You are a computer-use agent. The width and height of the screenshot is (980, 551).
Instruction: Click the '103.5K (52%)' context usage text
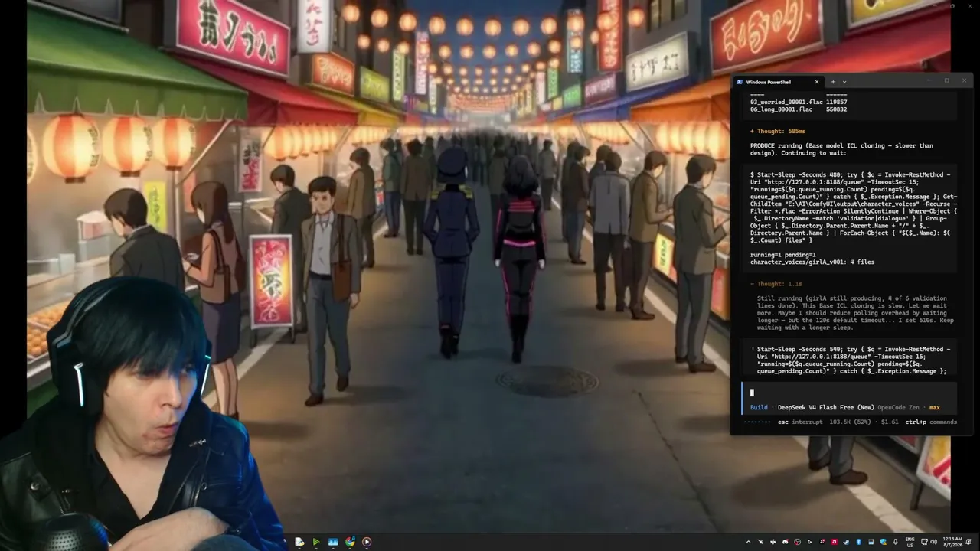851,422
